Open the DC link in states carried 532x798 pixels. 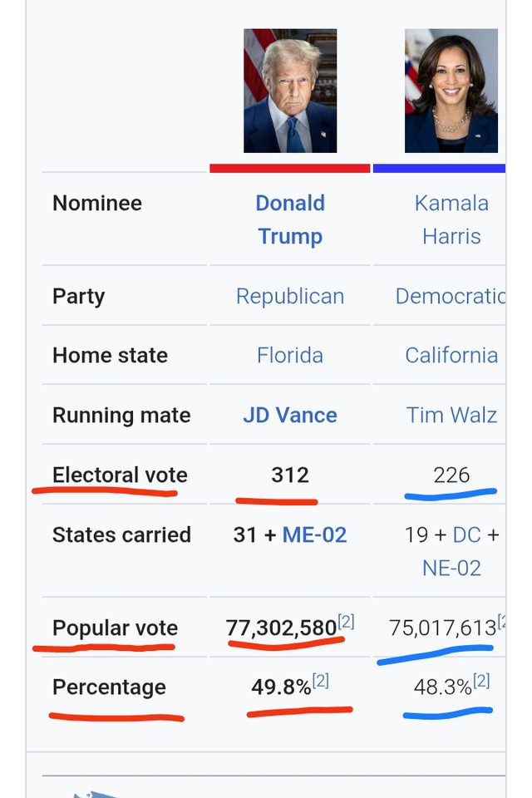coord(466,534)
